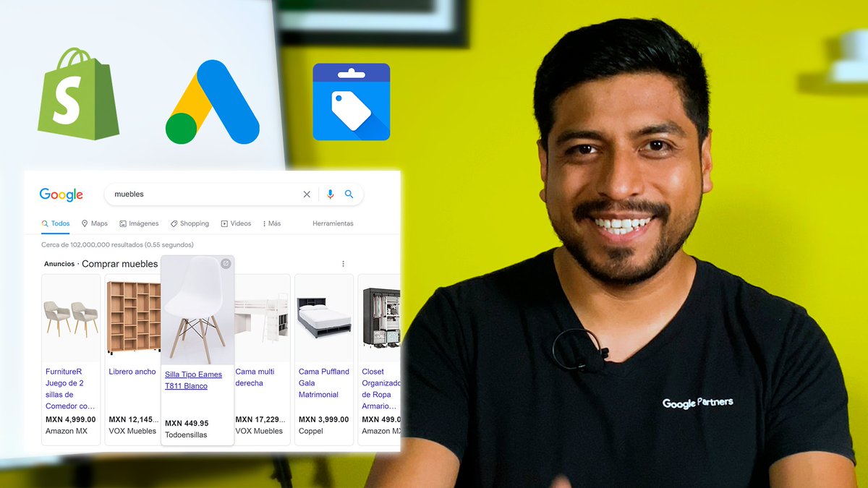The image size is (868, 488).
Task: Expand the Más menu
Action: [272, 224]
